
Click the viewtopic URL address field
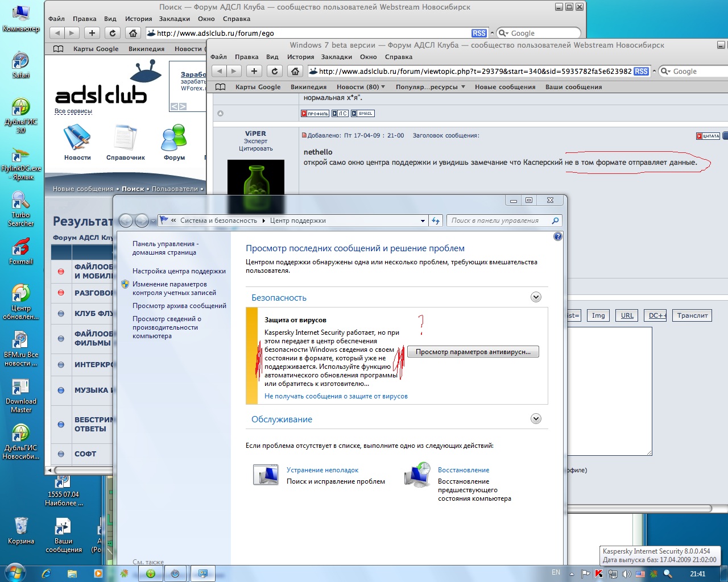pyautogui.click(x=475, y=72)
